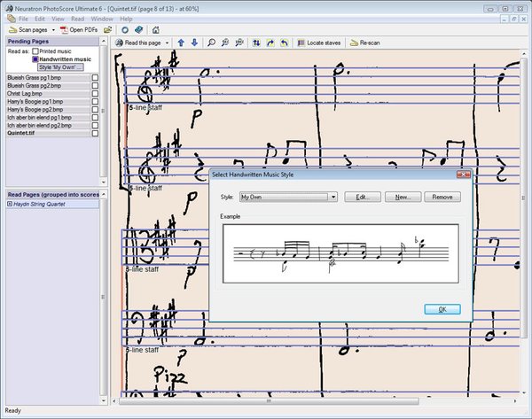Select the Quintet.tif page entry
This screenshot has height=419, width=532.
point(48,133)
